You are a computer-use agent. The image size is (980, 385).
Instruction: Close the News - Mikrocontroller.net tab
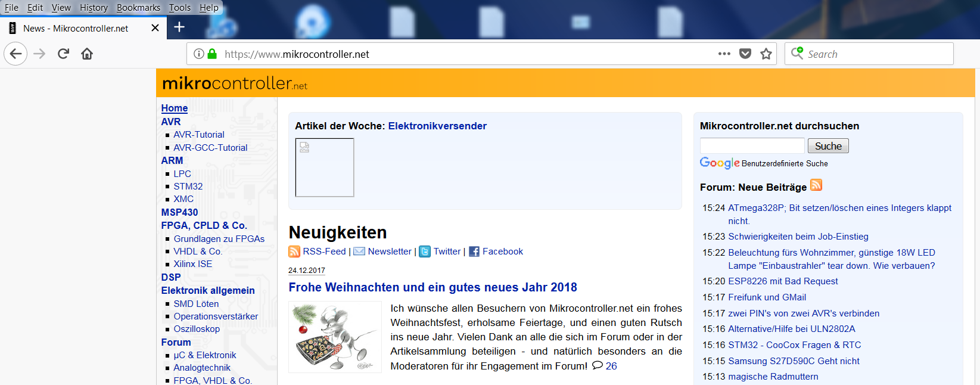[x=155, y=28]
